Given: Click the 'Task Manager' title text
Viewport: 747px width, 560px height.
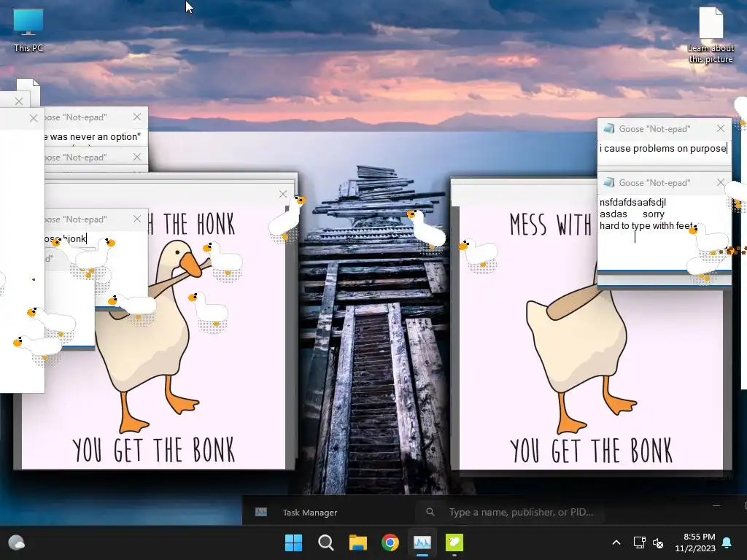Looking at the screenshot, I should point(310,513).
